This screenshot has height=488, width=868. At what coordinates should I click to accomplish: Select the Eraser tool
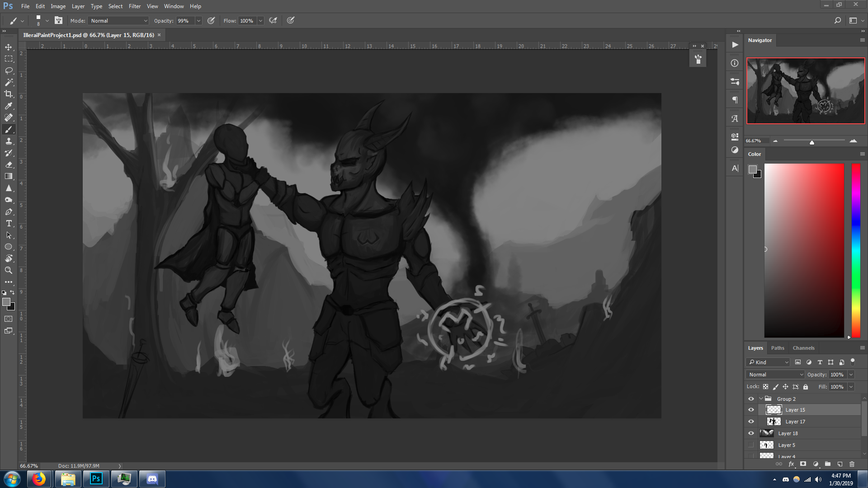click(9, 164)
